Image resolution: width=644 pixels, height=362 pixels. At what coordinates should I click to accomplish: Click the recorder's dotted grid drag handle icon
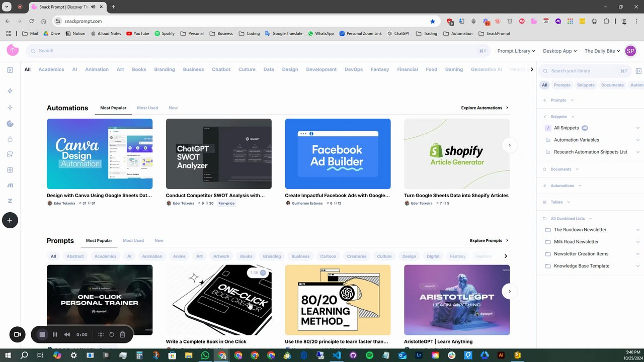[101, 334]
